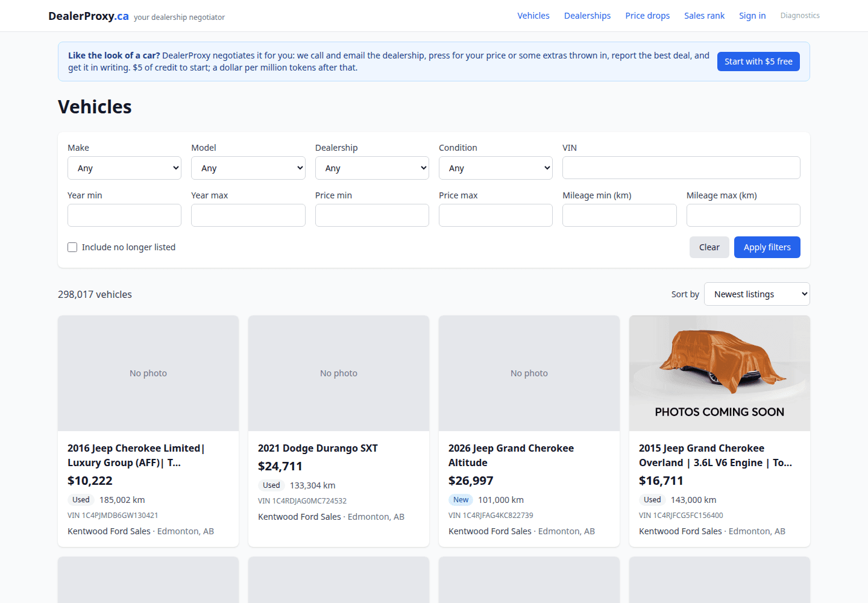
Task: Open the 2015 Jeep Grand Cherokee Overland title
Action: 715,455
